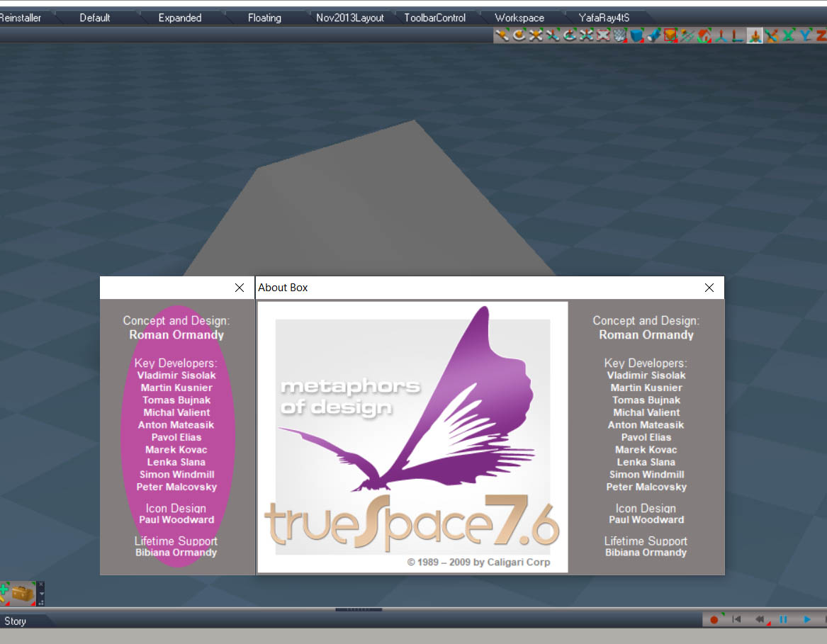Close the About Box dialog
This screenshot has width=827, height=644.
tap(709, 288)
